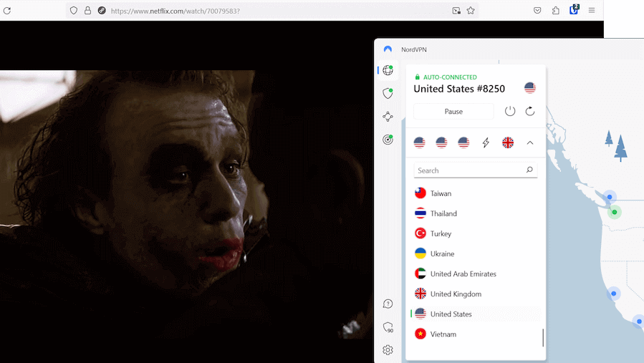This screenshot has width=644, height=363.
Task: Open the VPN globe tab in sidebar
Action: tap(388, 70)
